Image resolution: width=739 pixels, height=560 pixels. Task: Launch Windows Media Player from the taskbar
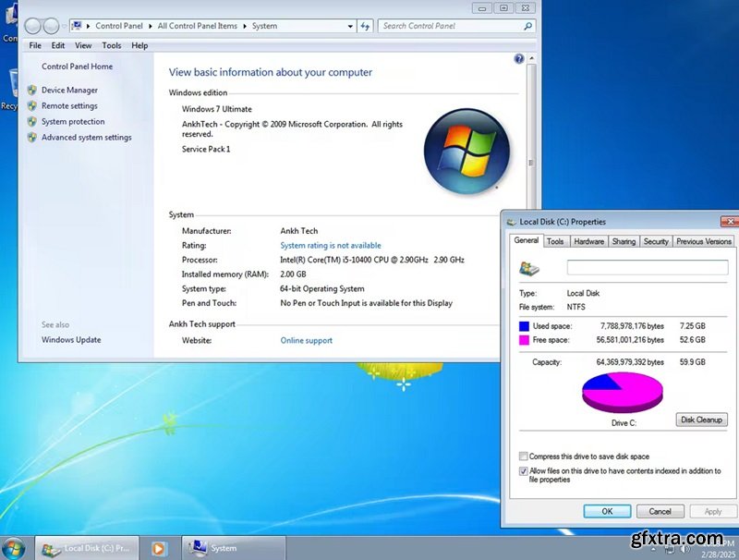pyautogui.click(x=159, y=548)
